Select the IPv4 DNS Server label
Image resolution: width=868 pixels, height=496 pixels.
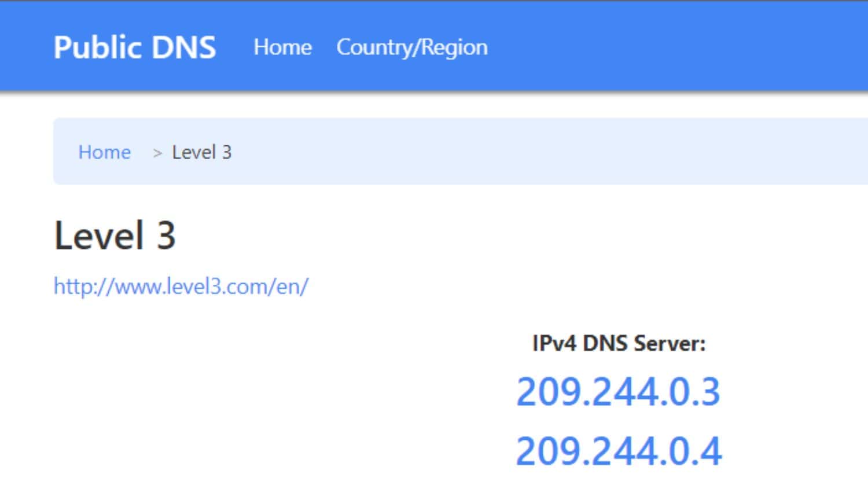coord(619,343)
